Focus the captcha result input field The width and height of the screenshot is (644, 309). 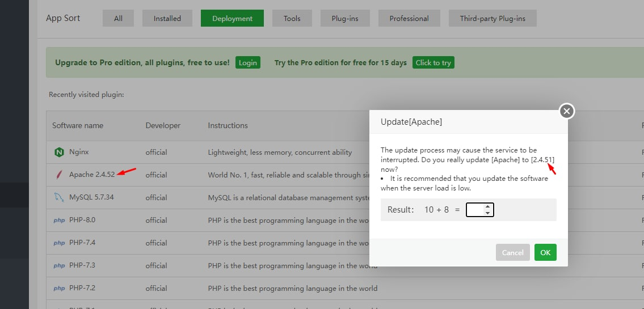475,210
